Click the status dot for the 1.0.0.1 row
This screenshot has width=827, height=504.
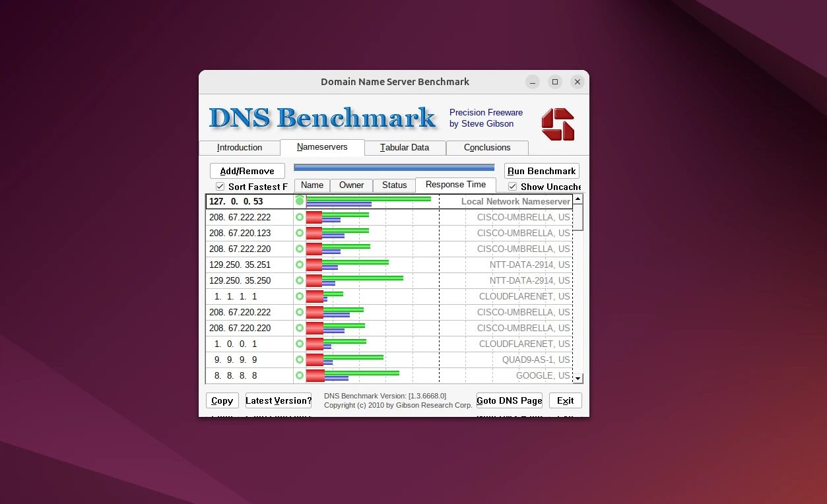pyautogui.click(x=300, y=344)
